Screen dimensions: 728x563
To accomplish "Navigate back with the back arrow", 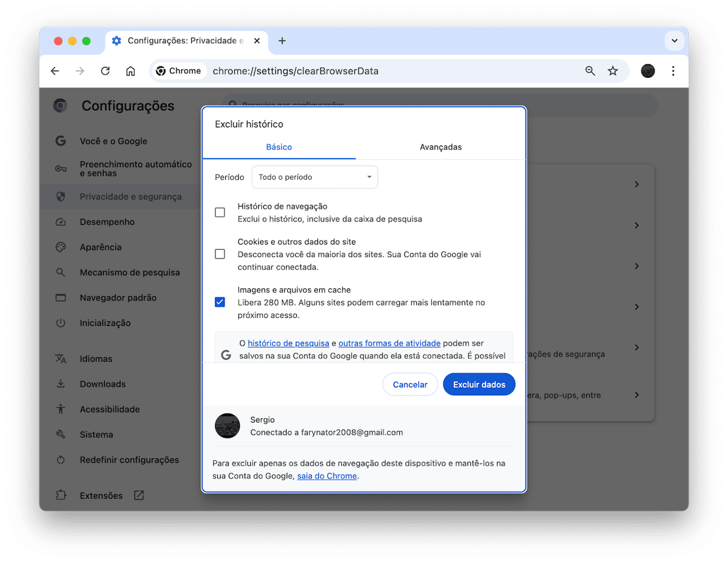I will click(x=55, y=71).
